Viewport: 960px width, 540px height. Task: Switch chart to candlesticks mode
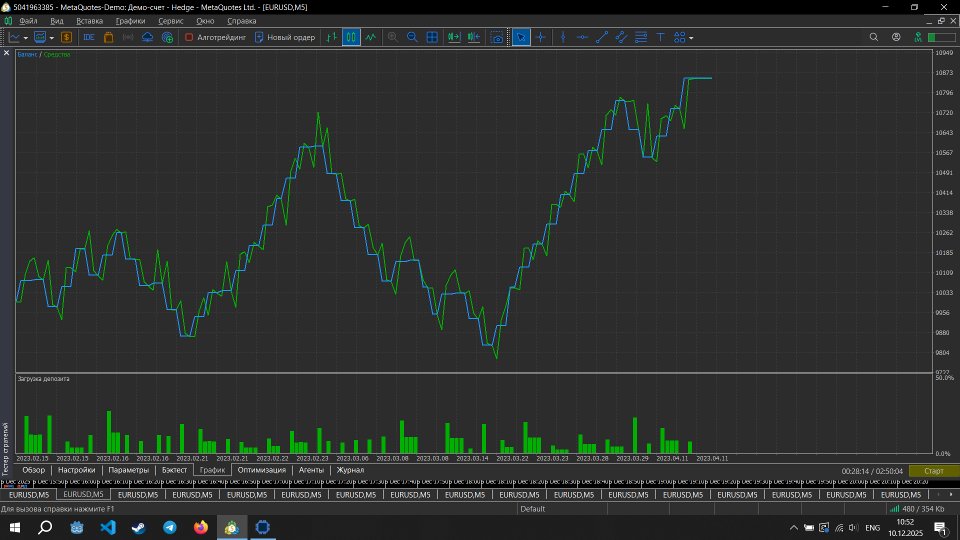[351, 37]
